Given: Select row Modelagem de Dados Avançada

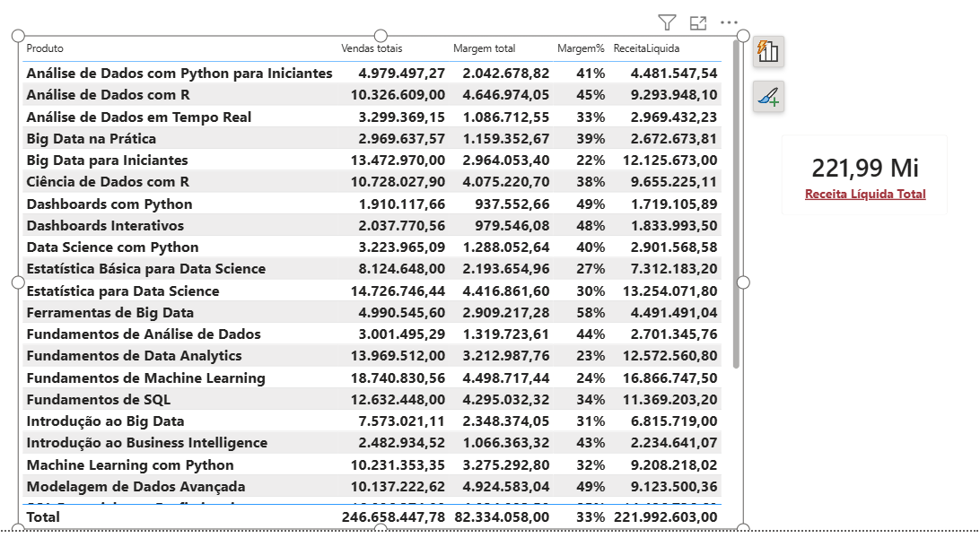Looking at the screenshot, I should [372, 487].
